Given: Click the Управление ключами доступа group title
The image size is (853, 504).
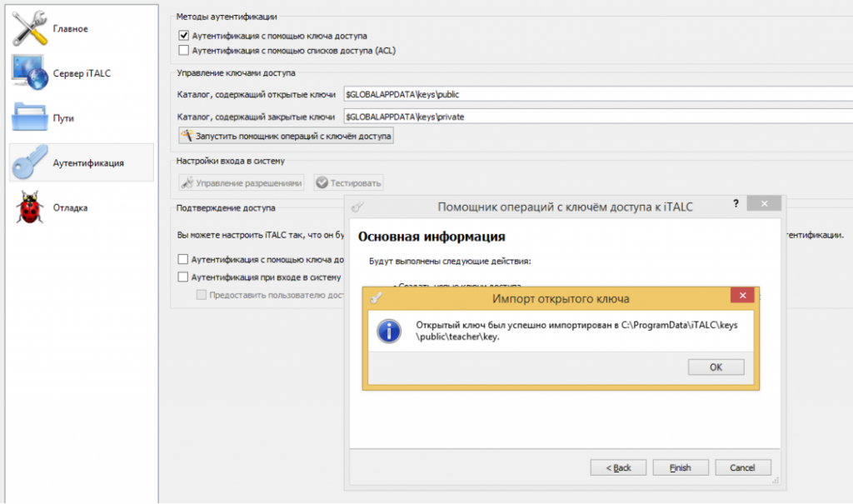Looking at the screenshot, I should [x=236, y=73].
